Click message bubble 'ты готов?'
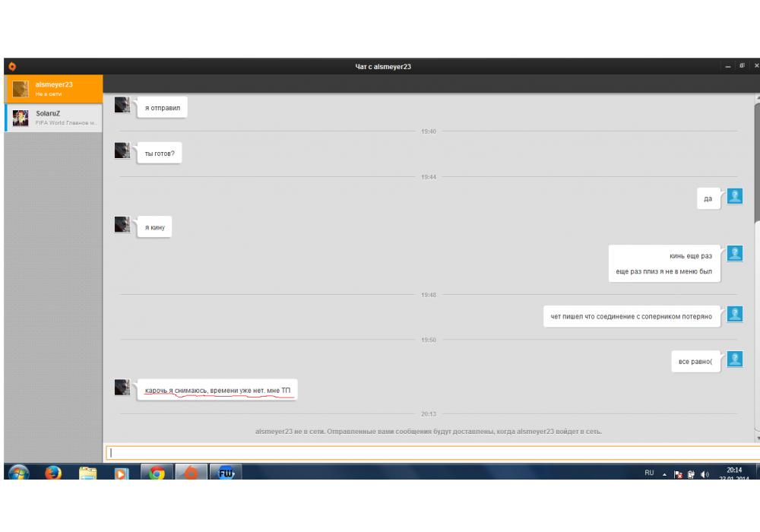The width and height of the screenshot is (760, 532). (160, 153)
